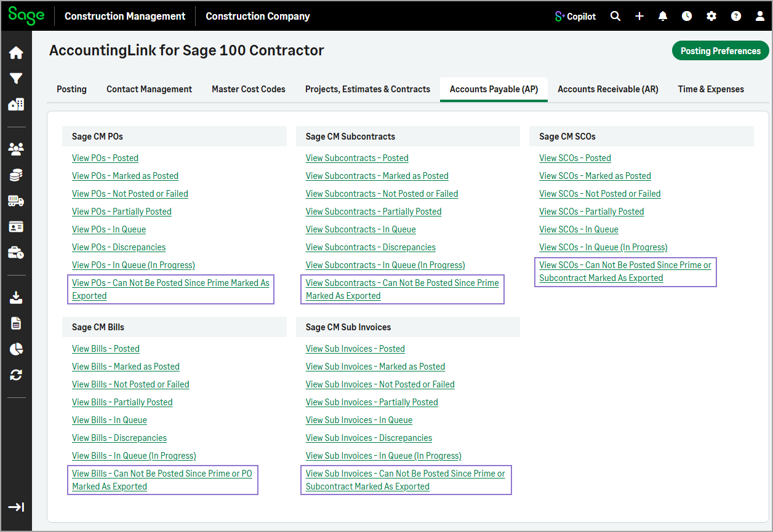Open View SCOs - Posted link
The image size is (773, 532).
click(575, 158)
